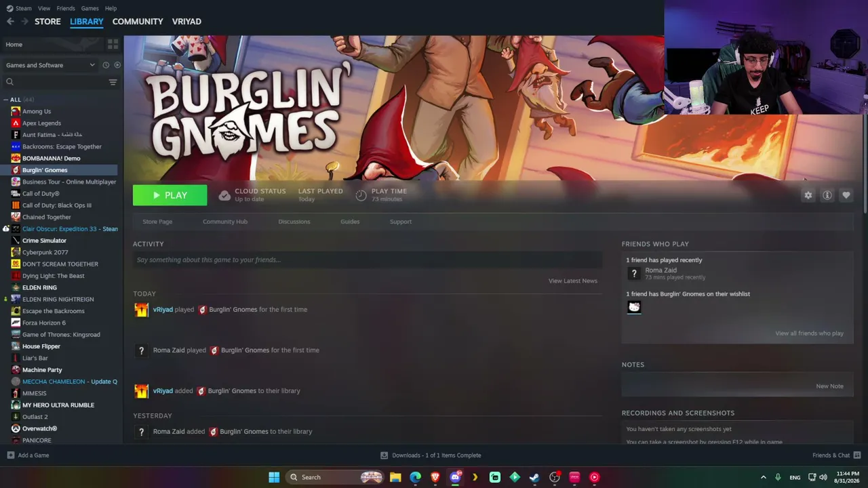Image resolution: width=868 pixels, height=488 pixels.
Task: Open Windows Start menu
Action: pos(274,477)
